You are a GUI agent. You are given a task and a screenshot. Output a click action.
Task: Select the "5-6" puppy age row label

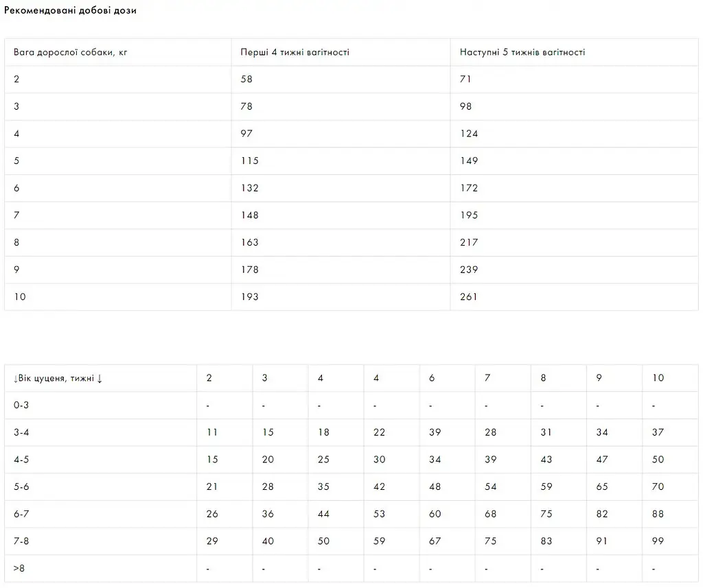tap(21, 486)
